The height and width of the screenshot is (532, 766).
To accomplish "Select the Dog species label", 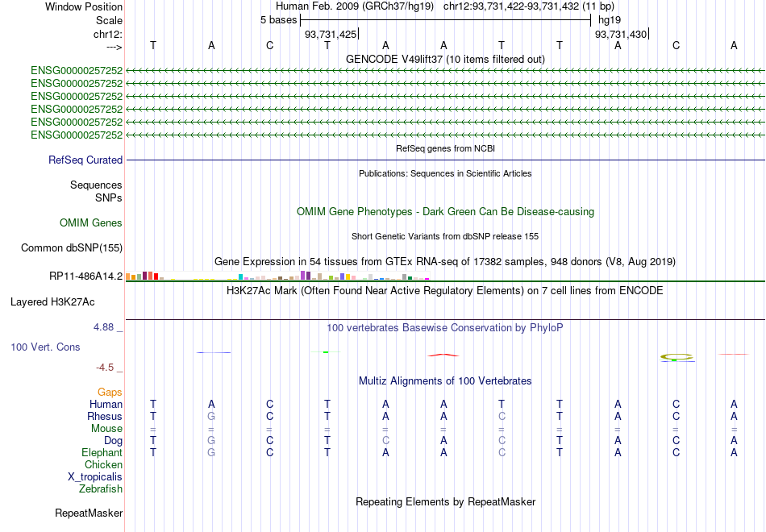I will pos(114,441).
